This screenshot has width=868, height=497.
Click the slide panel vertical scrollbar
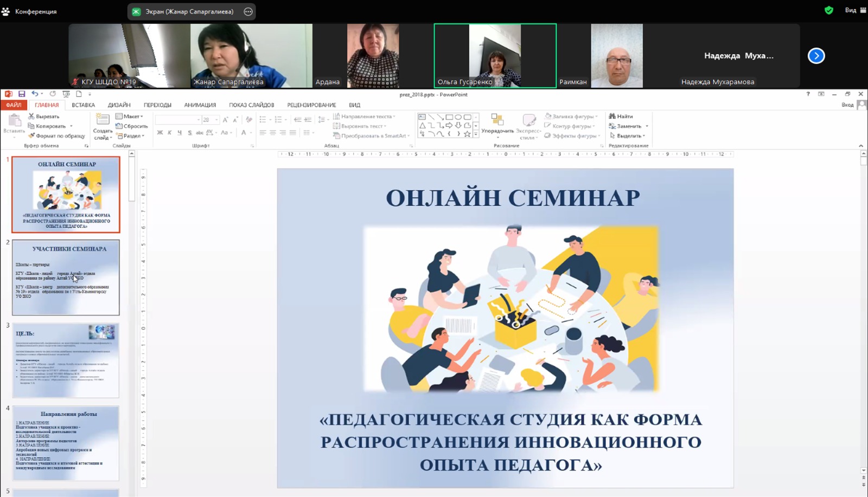pos(131,179)
